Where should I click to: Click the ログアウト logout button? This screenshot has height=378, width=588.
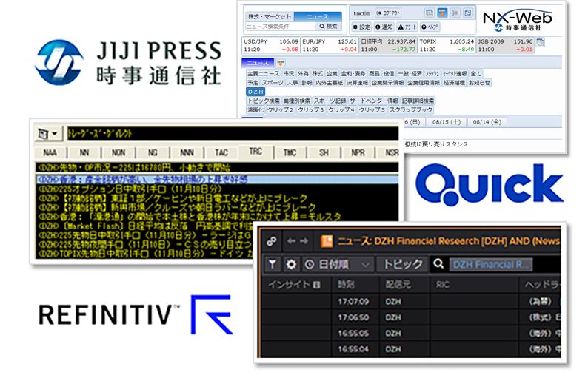click(389, 13)
